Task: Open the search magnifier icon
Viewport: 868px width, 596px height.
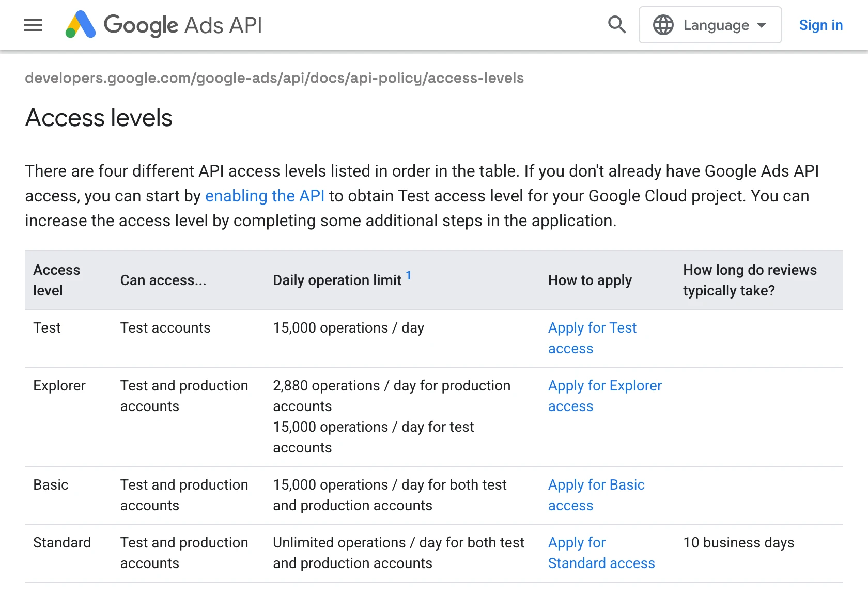Action: coord(616,25)
